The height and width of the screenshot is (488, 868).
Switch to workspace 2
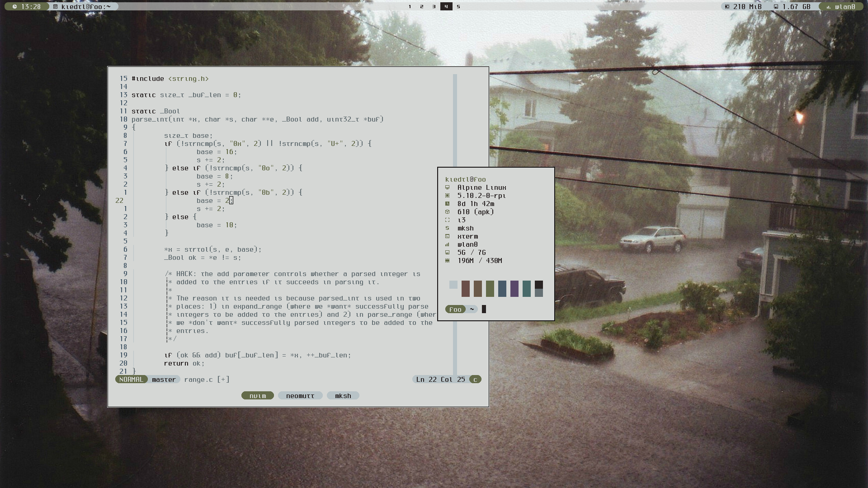[422, 7]
